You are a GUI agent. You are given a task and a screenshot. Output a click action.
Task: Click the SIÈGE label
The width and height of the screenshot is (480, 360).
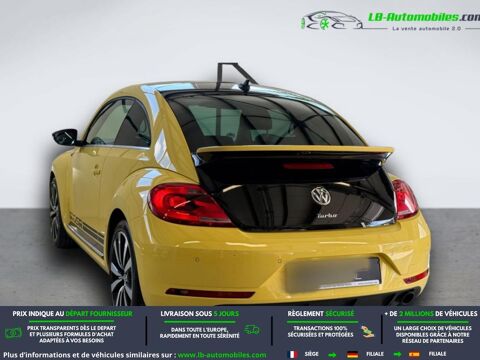(312, 354)
